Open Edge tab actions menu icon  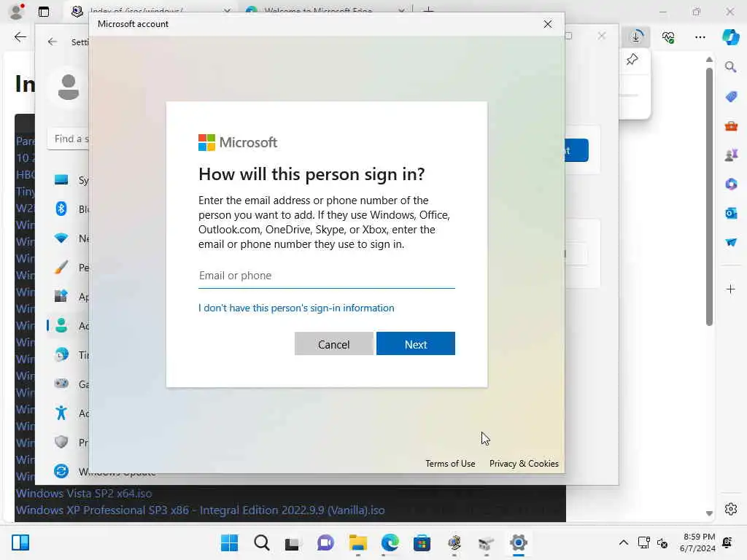[44, 12]
